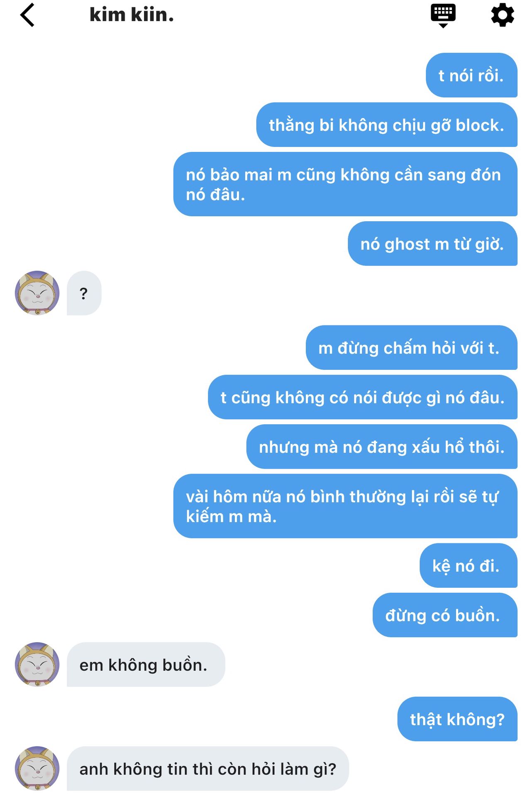
Task: Open the 'kim kiin.' chat title
Action: coord(132,15)
